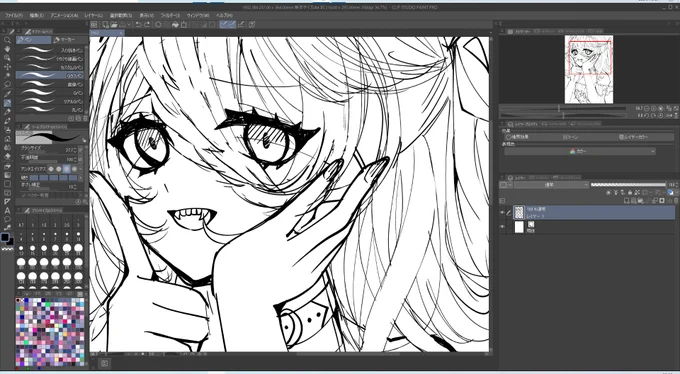This screenshot has height=374, width=680.
Task: Click the New canvas icon in the command bar
Action: pos(105,25)
